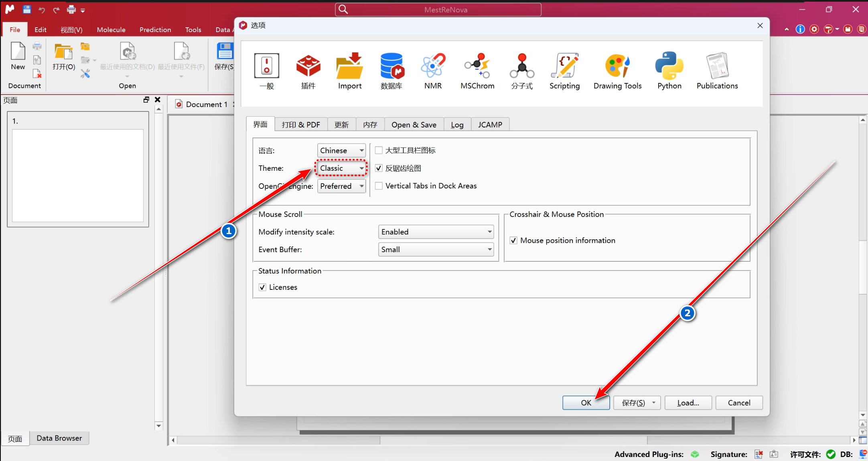Viewport: 868px width, 461px height.
Task: Click the Save icon in quick access toolbar
Action: click(x=26, y=9)
